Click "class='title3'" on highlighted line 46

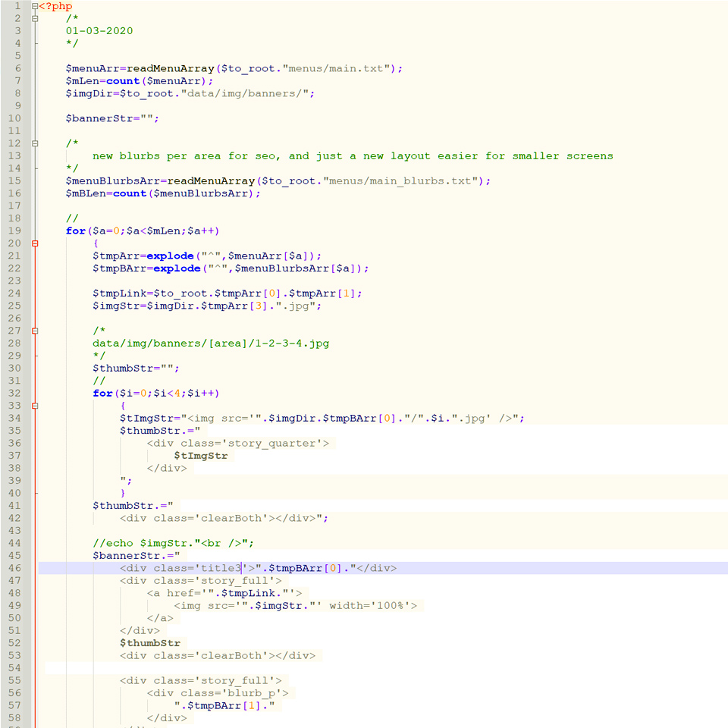coord(200,568)
